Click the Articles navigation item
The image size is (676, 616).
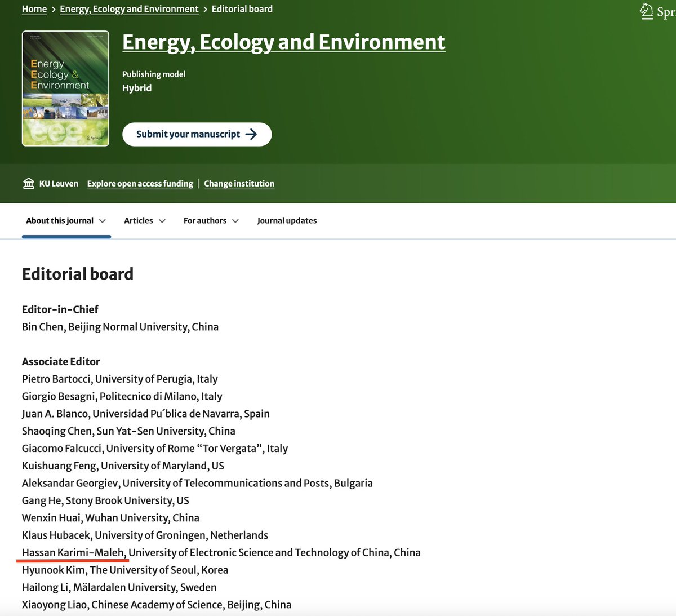tap(138, 220)
